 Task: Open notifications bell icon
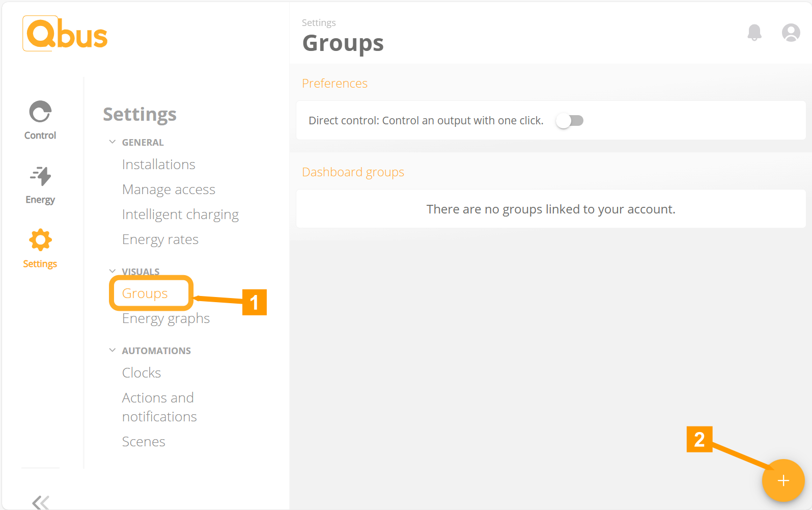click(754, 33)
